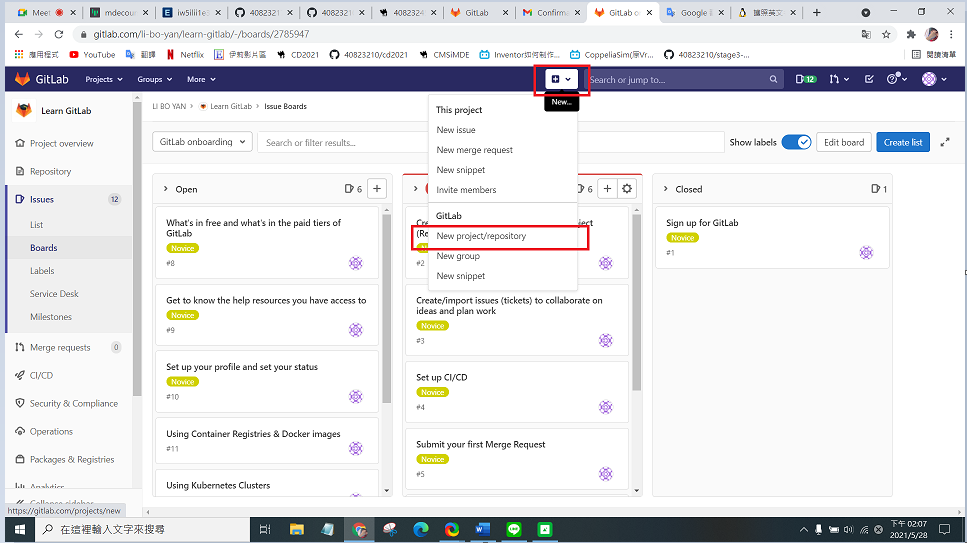
Task: Add new issue to middle list plus
Action: (607, 189)
